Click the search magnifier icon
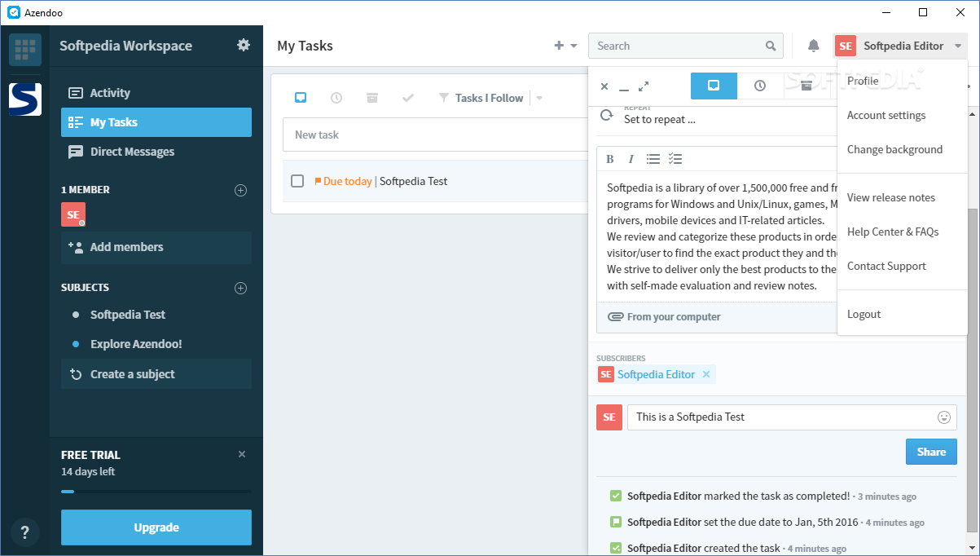 (x=771, y=46)
